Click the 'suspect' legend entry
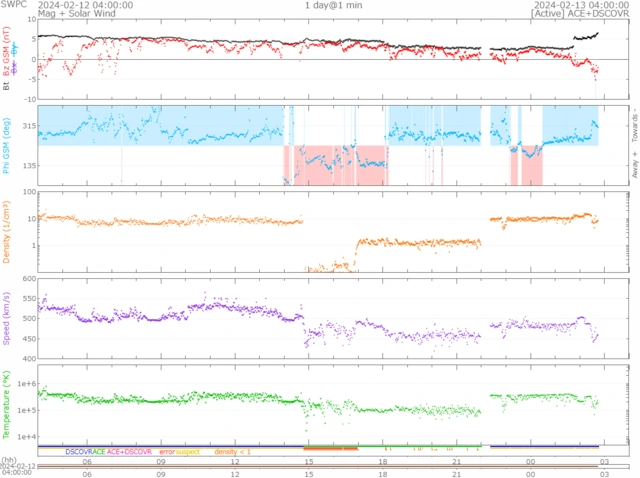The image size is (640, 478). click(188, 452)
